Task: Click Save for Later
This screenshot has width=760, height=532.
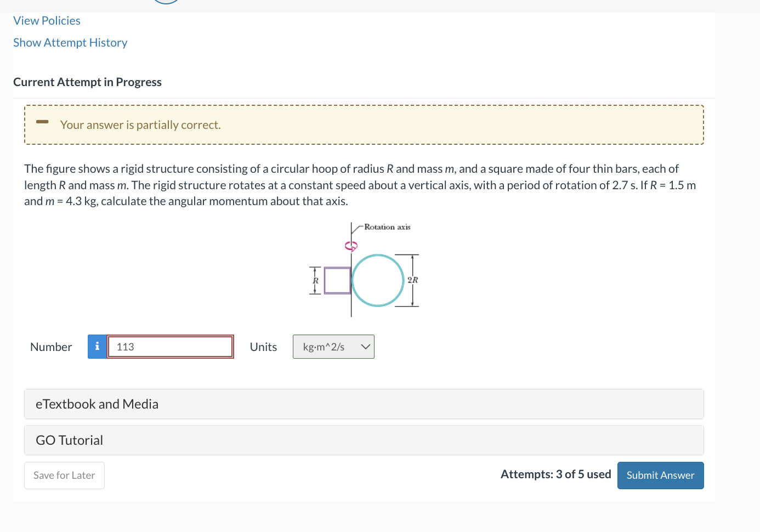Action: tap(64, 475)
